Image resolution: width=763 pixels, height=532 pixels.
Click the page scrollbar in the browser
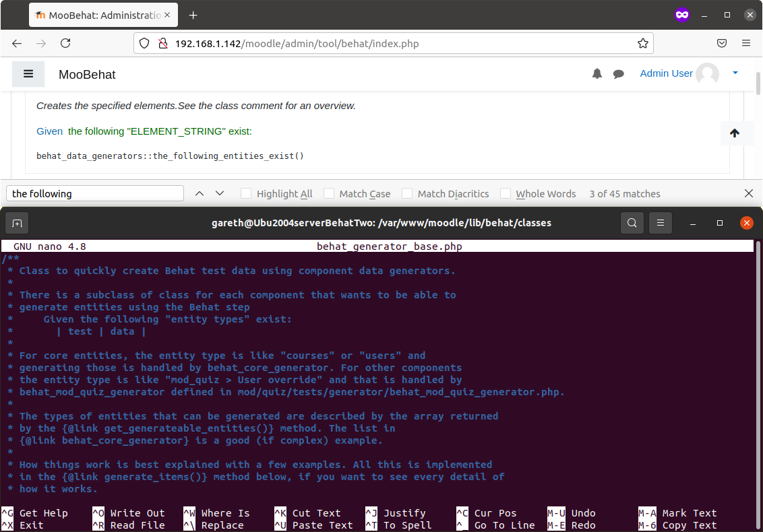click(x=758, y=83)
